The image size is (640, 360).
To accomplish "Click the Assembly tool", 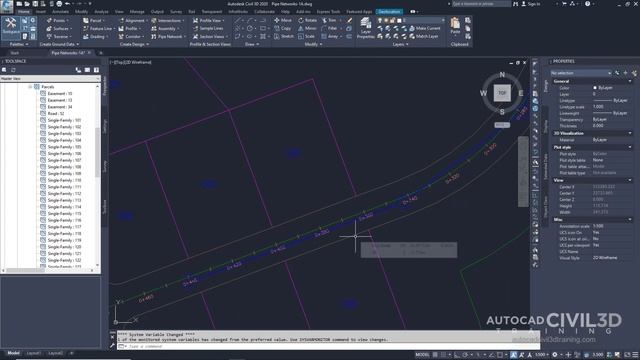I will (164, 29).
